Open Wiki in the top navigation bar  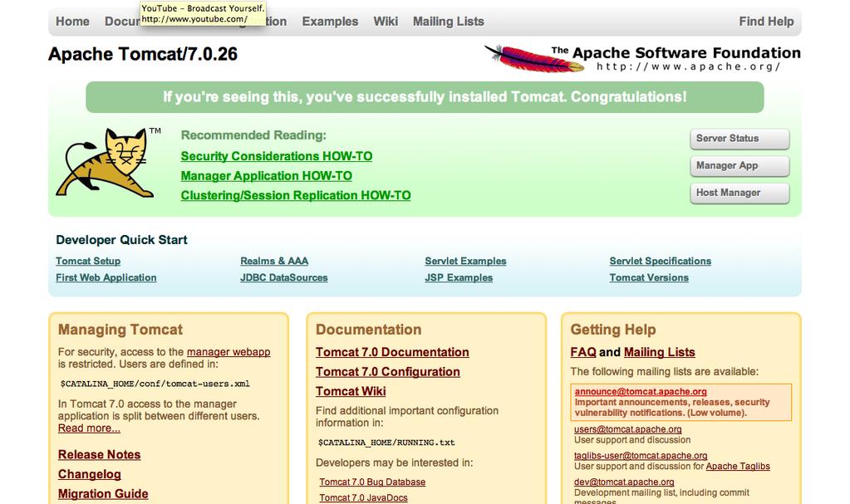point(386,22)
